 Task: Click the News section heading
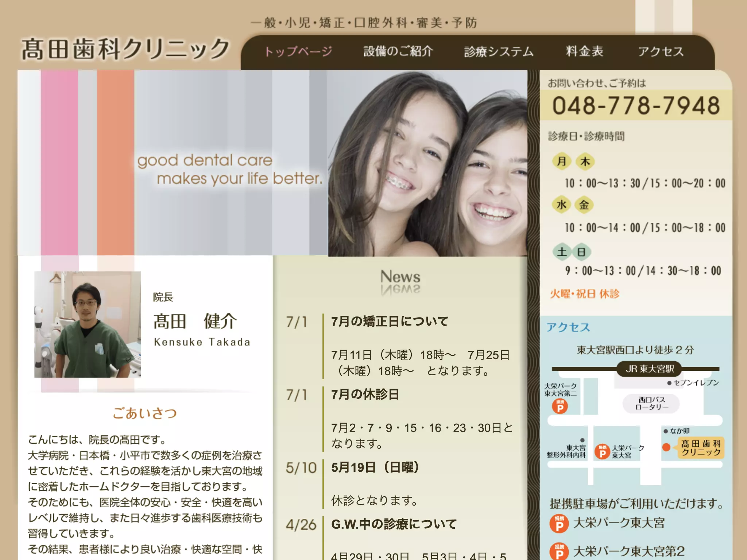400,277
